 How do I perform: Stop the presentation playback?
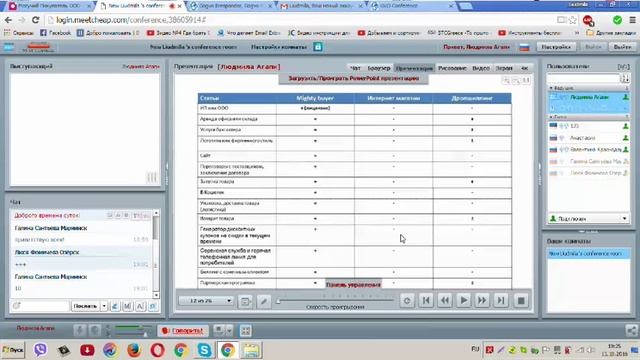[x=521, y=301]
